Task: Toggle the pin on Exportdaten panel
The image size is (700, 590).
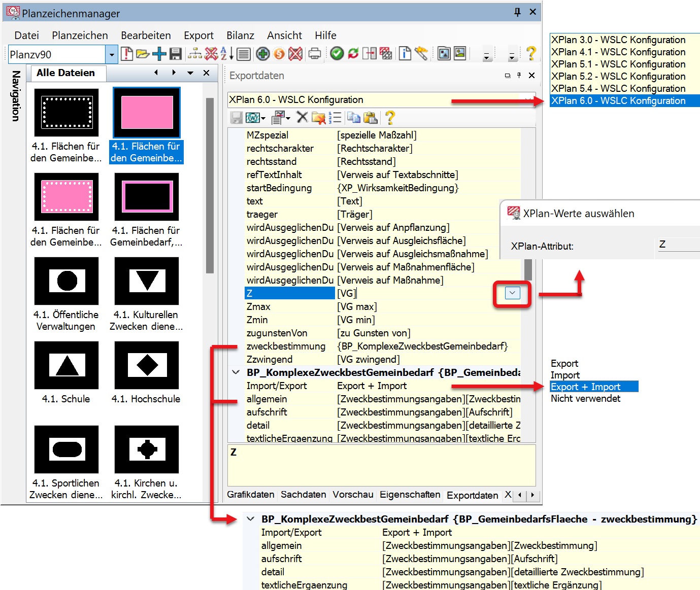Action: (x=519, y=75)
